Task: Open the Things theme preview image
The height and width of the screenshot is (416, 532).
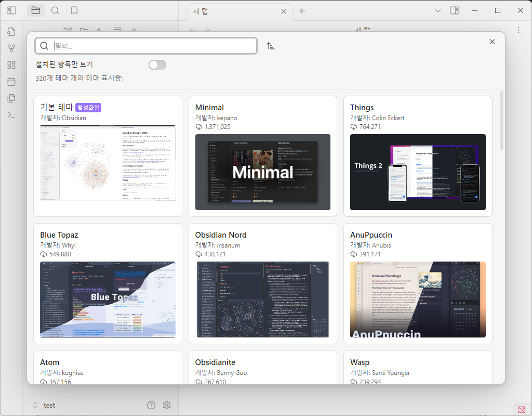Action: [418, 172]
